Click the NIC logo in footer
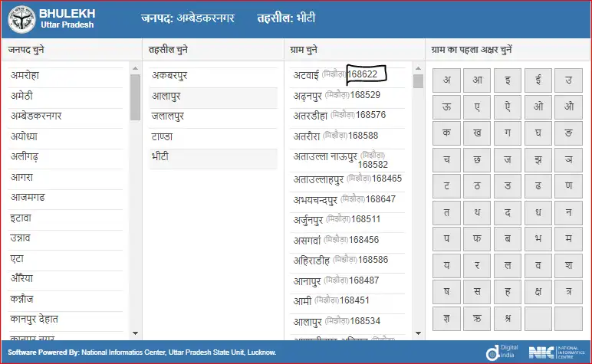The height and width of the screenshot is (364, 592). (557, 353)
